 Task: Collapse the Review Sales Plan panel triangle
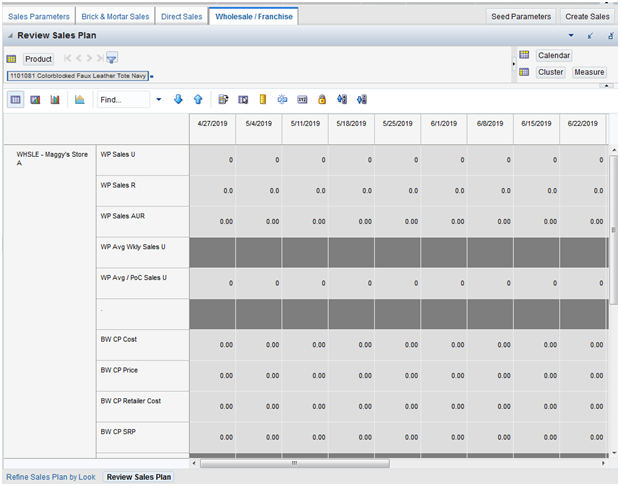[x=10, y=36]
